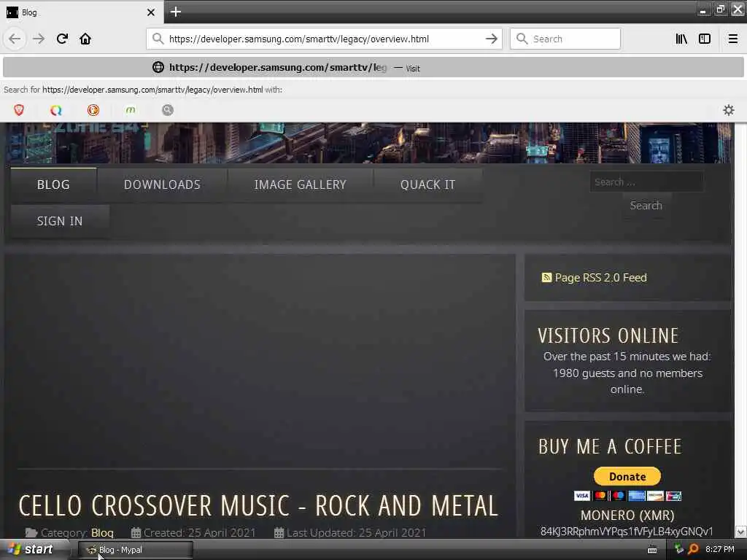Open the DOWNLOADS menu item

(162, 184)
